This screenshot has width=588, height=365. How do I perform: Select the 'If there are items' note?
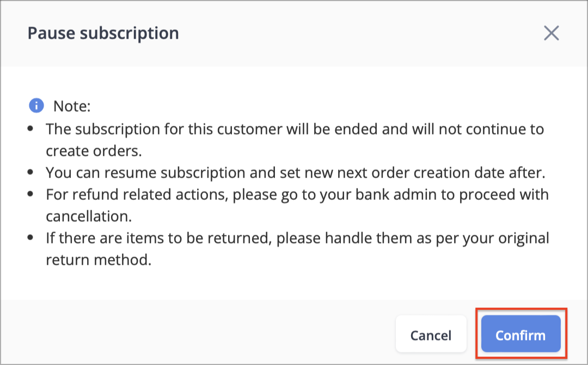[x=297, y=249]
